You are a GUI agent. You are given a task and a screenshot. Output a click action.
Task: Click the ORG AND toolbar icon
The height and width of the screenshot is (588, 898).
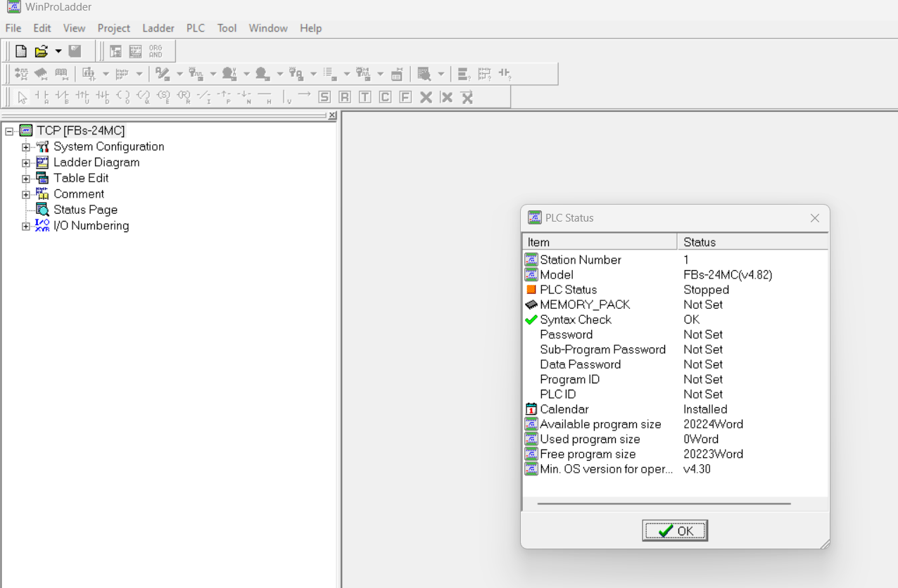point(156,51)
